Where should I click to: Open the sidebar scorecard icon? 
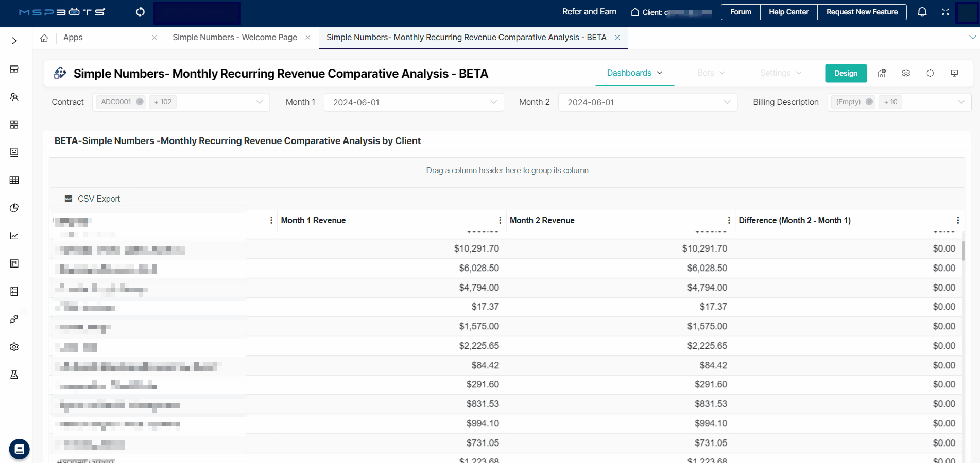pyautogui.click(x=14, y=152)
